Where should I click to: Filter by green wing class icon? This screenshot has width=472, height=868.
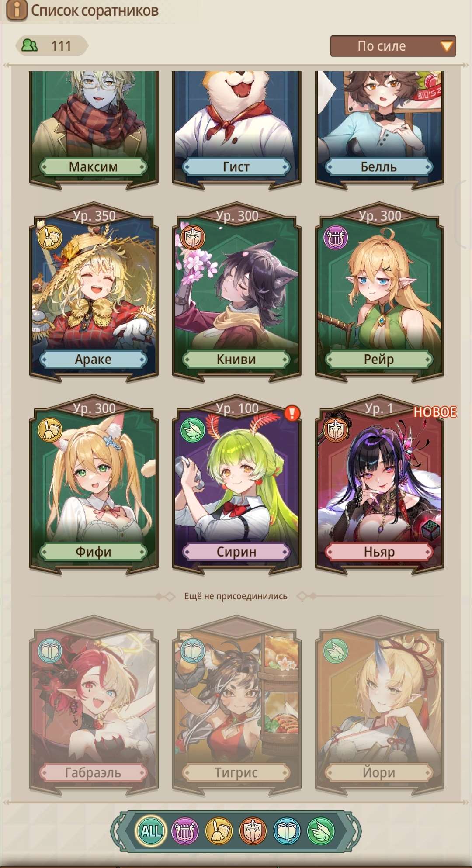[321, 830]
